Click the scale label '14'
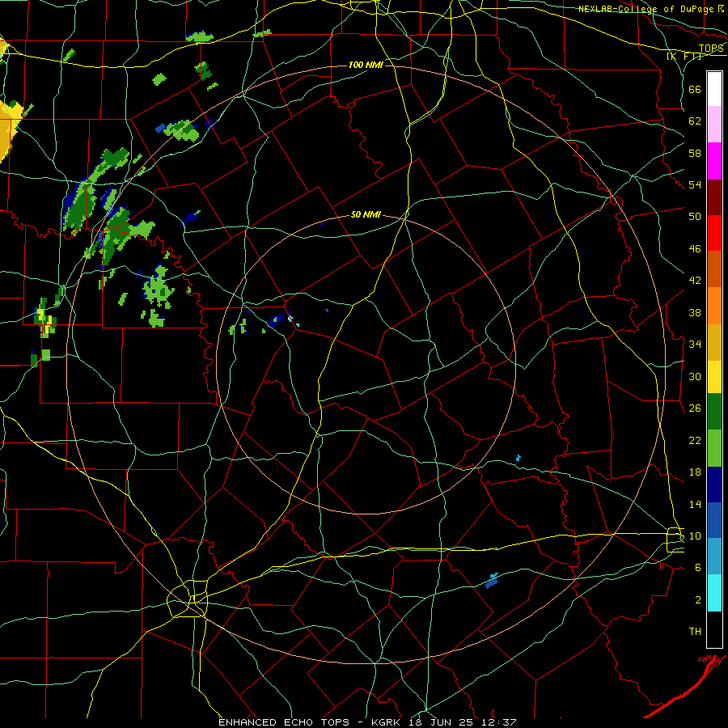The height and width of the screenshot is (728, 728). [x=695, y=504]
